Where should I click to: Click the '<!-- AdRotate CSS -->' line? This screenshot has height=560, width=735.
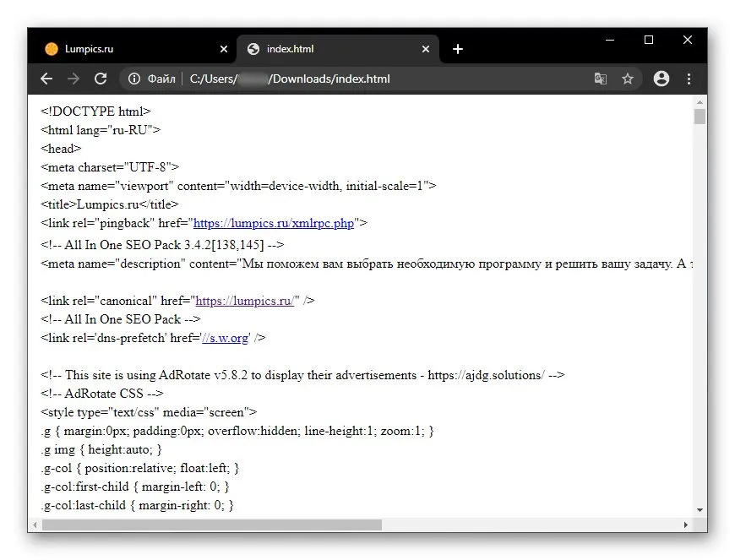tap(102, 394)
